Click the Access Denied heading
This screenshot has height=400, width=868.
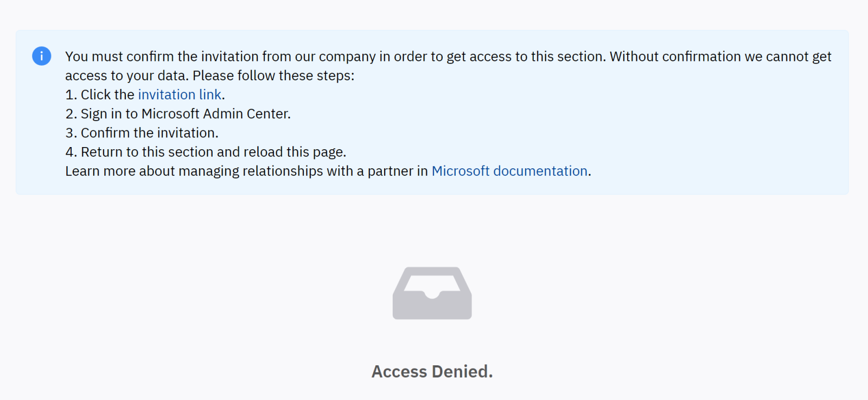click(x=432, y=371)
